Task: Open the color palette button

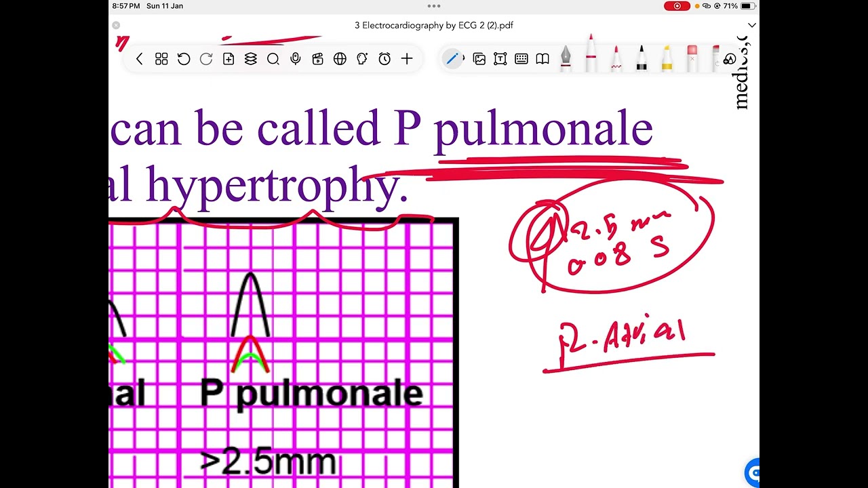Action: [x=730, y=59]
